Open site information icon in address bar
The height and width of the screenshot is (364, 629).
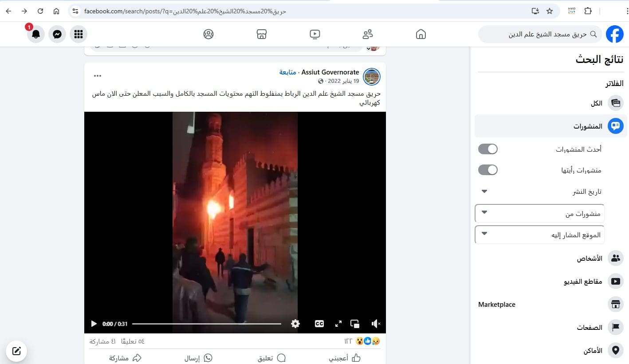tap(75, 11)
